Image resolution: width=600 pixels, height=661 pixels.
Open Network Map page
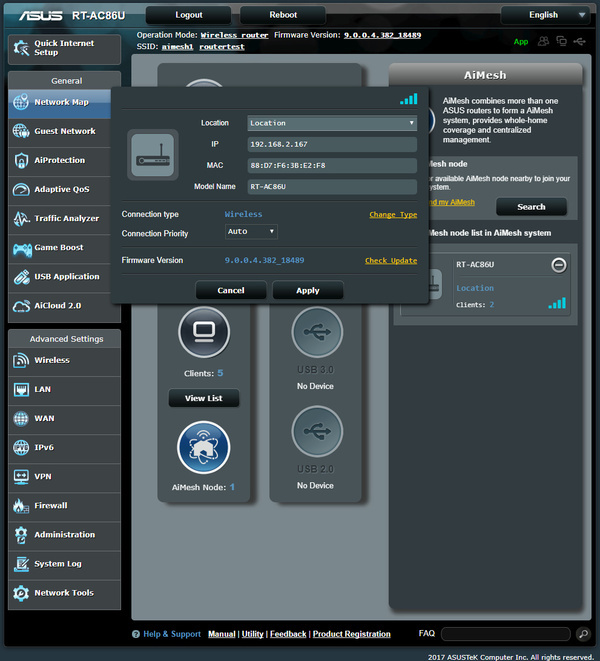click(x=59, y=102)
